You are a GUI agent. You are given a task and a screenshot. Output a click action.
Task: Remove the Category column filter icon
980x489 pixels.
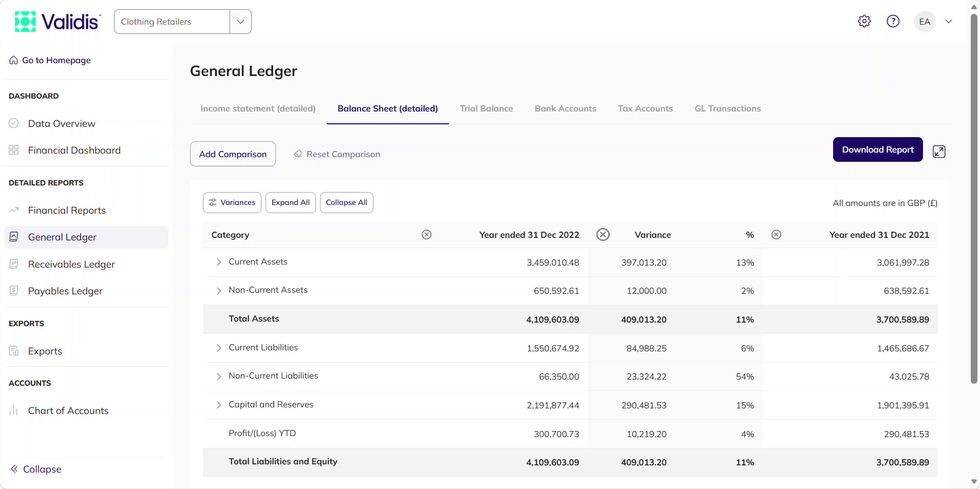(x=426, y=235)
